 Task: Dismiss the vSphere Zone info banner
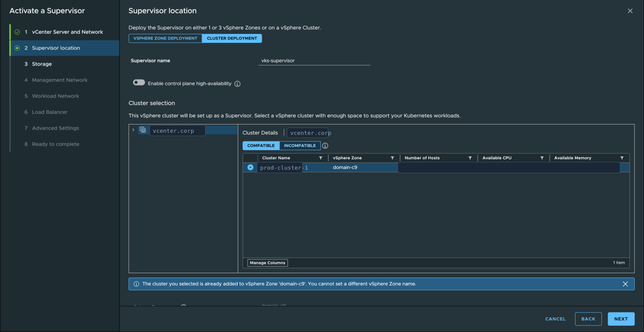[x=625, y=284]
